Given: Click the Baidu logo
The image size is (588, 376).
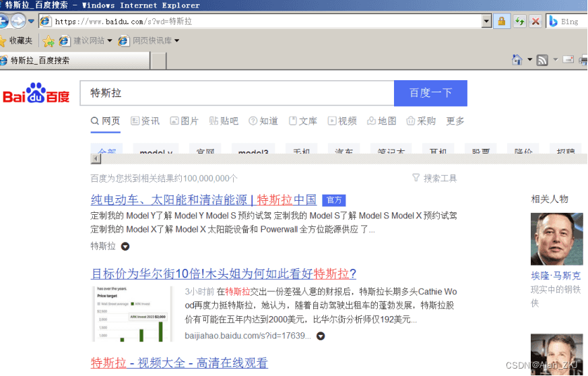Looking at the screenshot, I should click(36, 93).
